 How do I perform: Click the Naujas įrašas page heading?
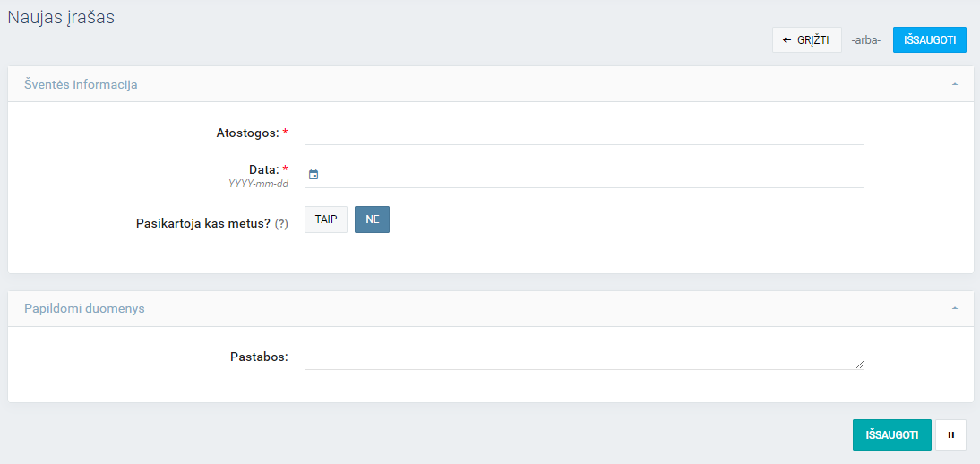pyautogui.click(x=61, y=17)
